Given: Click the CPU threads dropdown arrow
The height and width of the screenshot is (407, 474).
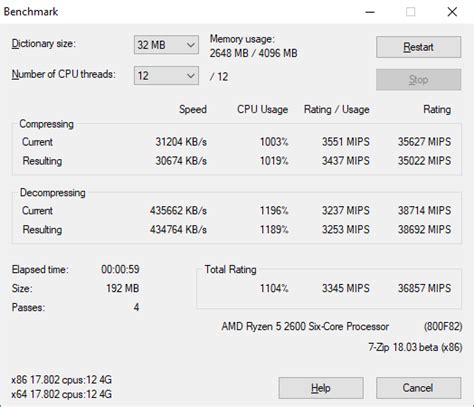Looking at the screenshot, I should [191, 76].
